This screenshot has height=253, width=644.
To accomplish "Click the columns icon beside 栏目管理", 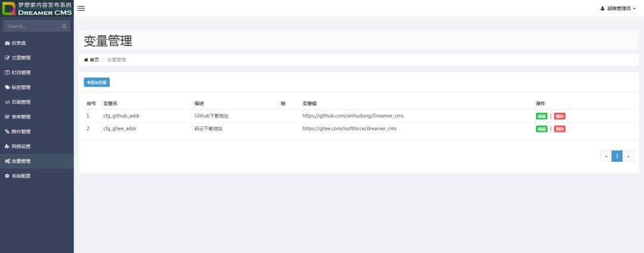I will click(7, 73).
